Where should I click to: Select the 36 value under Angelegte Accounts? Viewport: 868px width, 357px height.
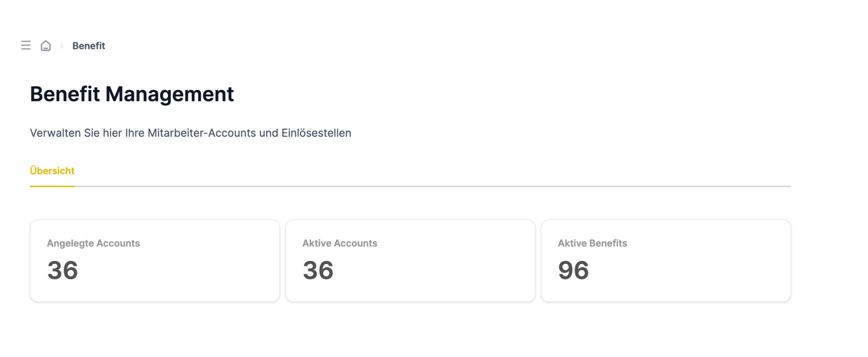coord(63,271)
